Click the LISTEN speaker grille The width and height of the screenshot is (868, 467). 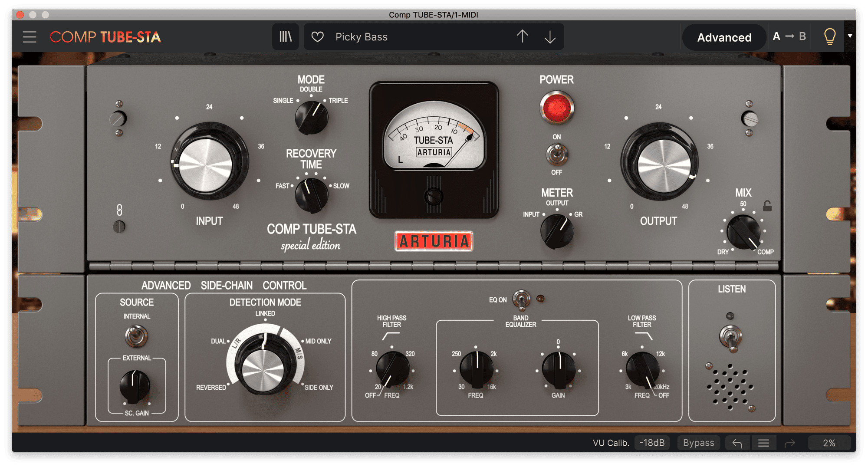pyautogui.click(x=731, y=387)
